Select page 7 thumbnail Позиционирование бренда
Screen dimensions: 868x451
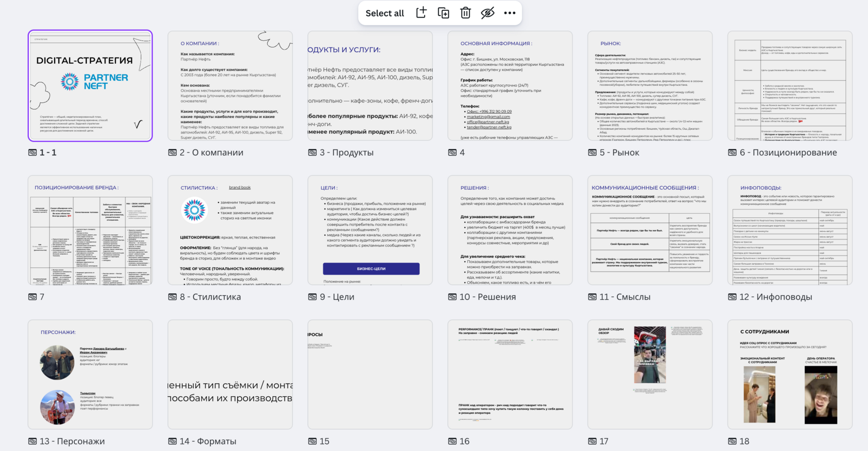click(x=90, y=230)
